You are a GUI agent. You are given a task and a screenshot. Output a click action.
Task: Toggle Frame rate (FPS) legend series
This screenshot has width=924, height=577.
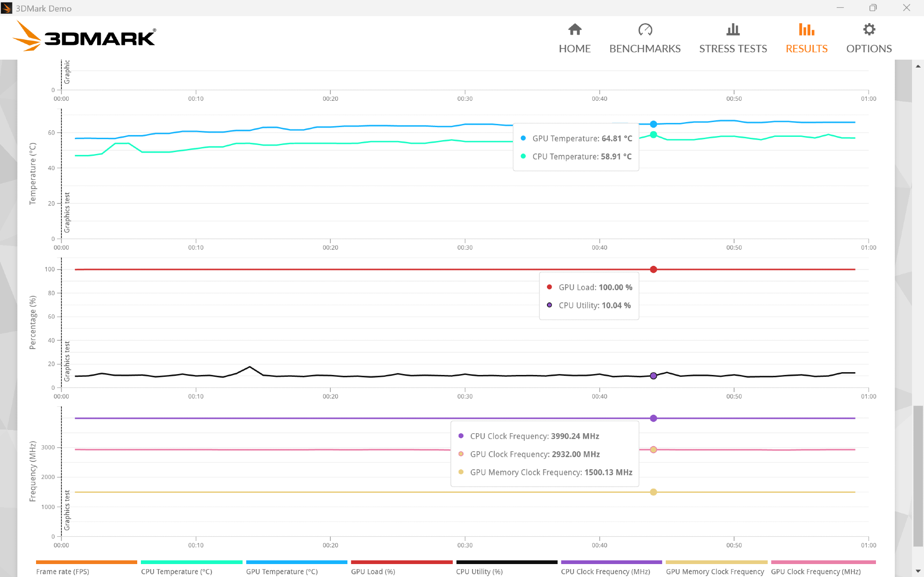pyautogui.click(x=63, y=571)
